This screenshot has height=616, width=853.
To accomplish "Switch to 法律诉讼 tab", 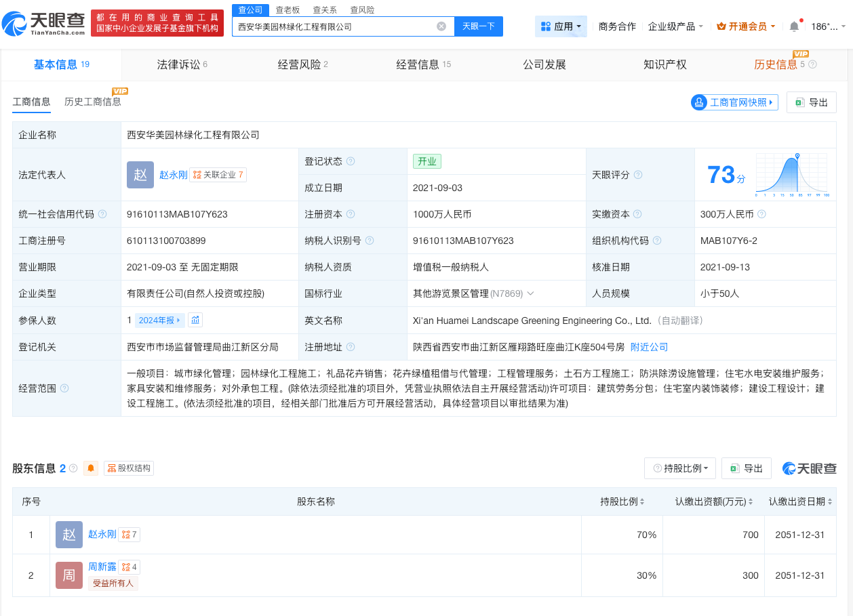I will [182, 64].
